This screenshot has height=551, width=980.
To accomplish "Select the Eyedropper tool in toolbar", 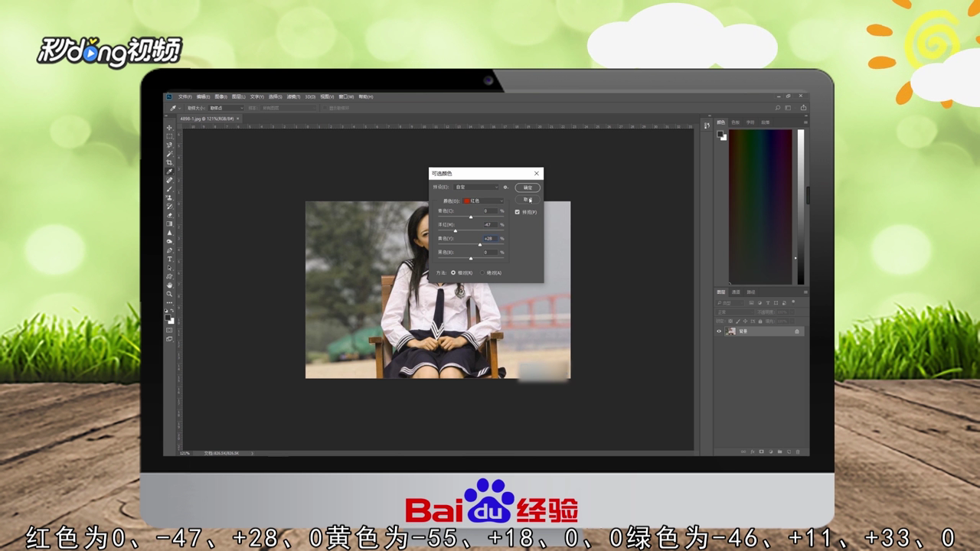I will tap(171, 171).
